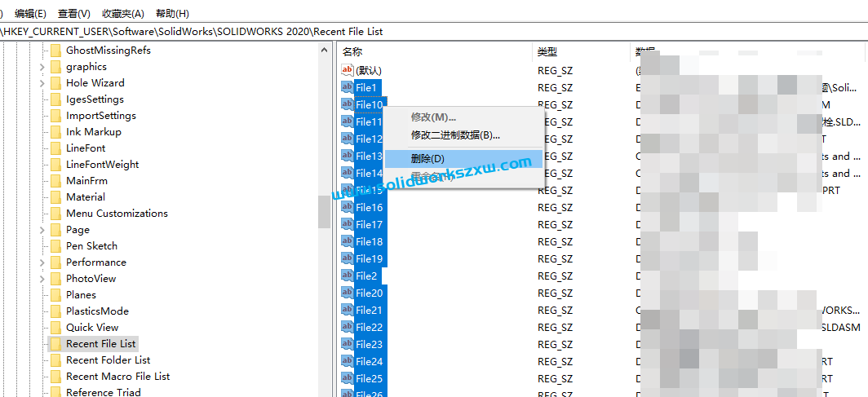The height and width of the screenshot is (397, 868).
Task: Click the tree pane scroll-up arrow
Action: [x=325, y=50]
